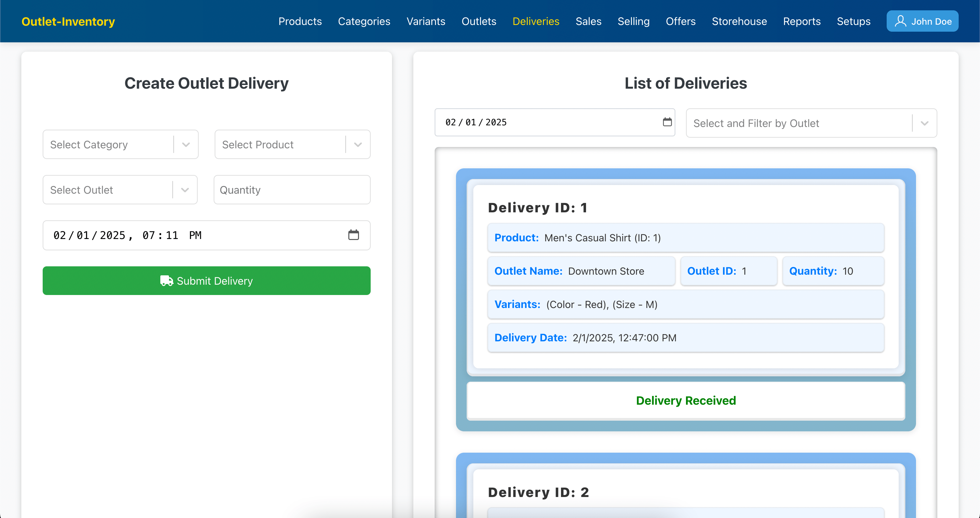Navigate to Variants

coord(426,21)
